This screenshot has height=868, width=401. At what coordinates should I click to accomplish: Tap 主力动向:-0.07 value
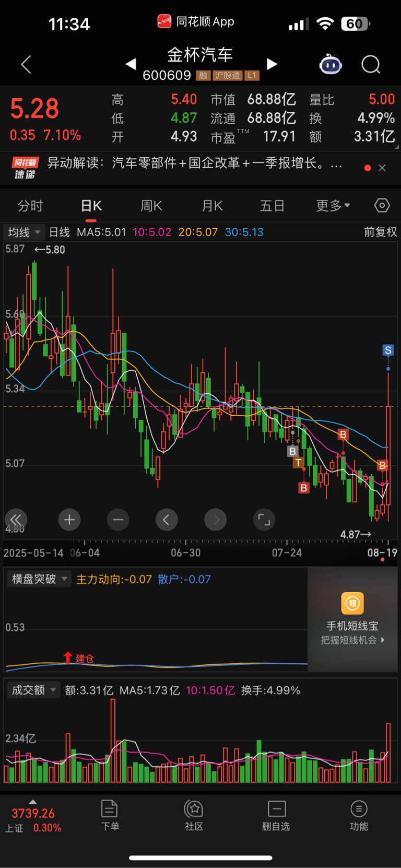pyautogui.click(x=114, y=579)
